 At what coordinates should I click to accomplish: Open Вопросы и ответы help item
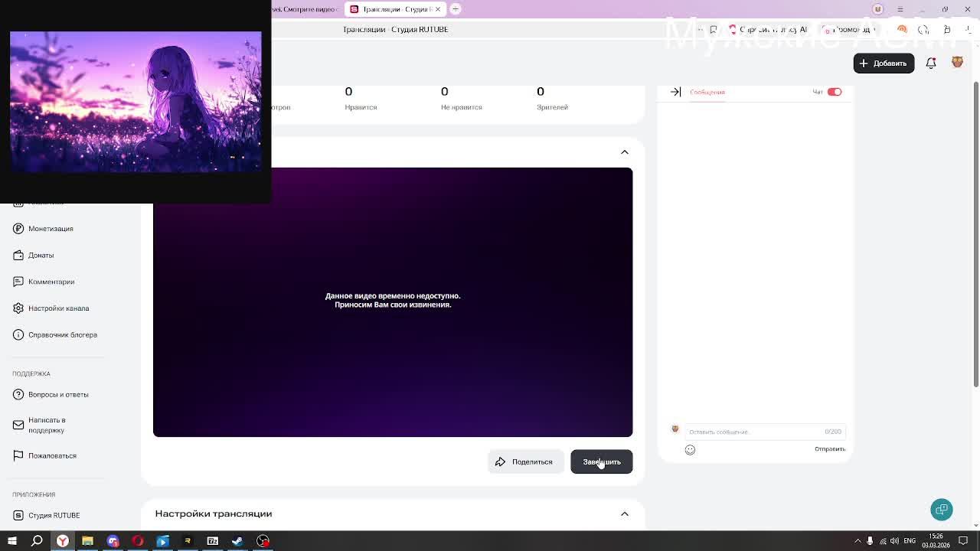click(x=51, y=394)
